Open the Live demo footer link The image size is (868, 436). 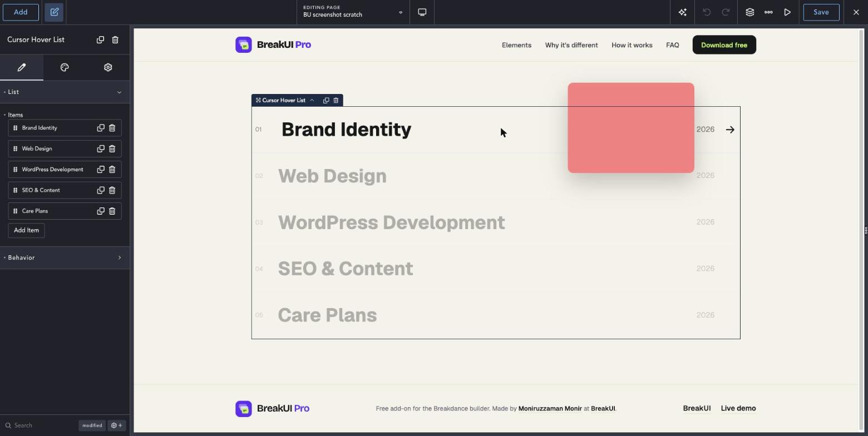tap(738, 409)
